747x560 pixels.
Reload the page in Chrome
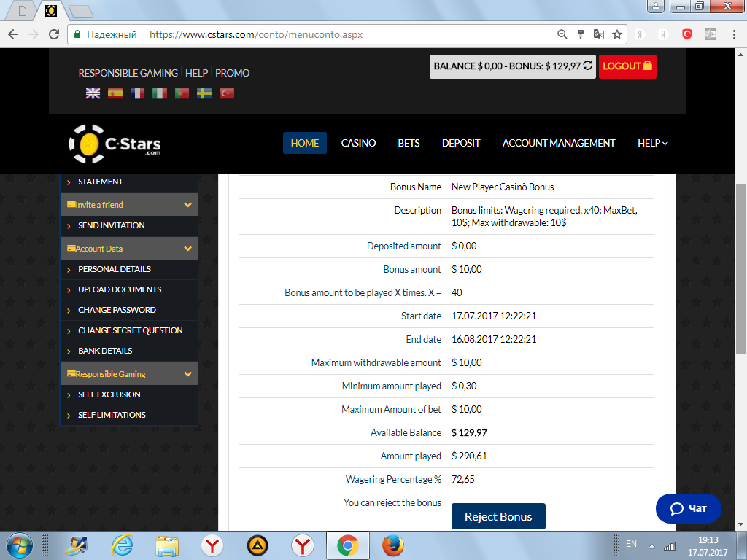click(53, 34)
